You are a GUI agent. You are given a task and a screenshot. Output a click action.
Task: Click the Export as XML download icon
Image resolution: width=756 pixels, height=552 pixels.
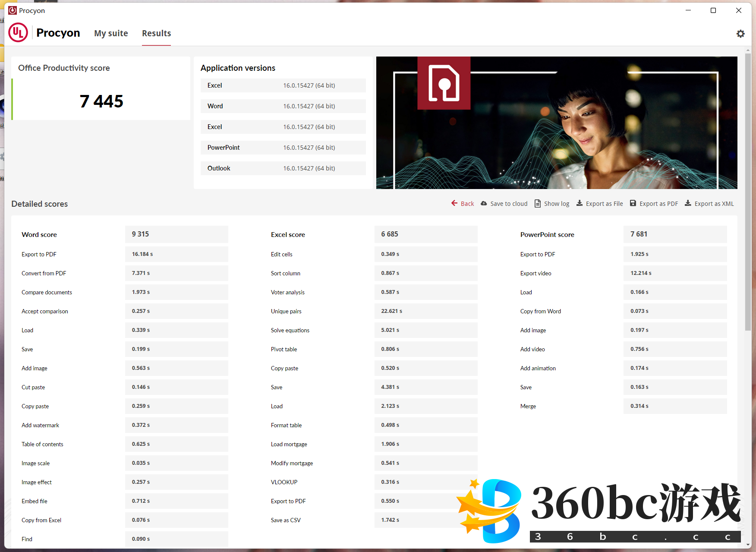coord(688,203)
